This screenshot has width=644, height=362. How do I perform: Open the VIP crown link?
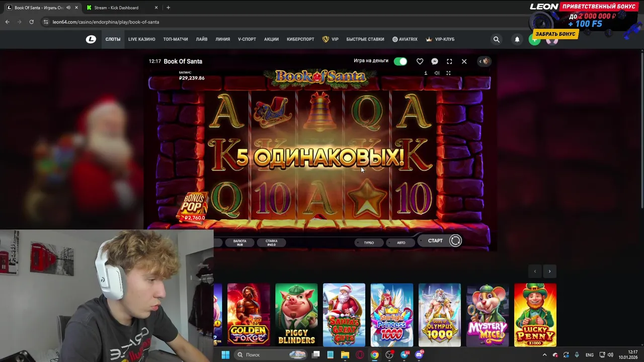331,39
